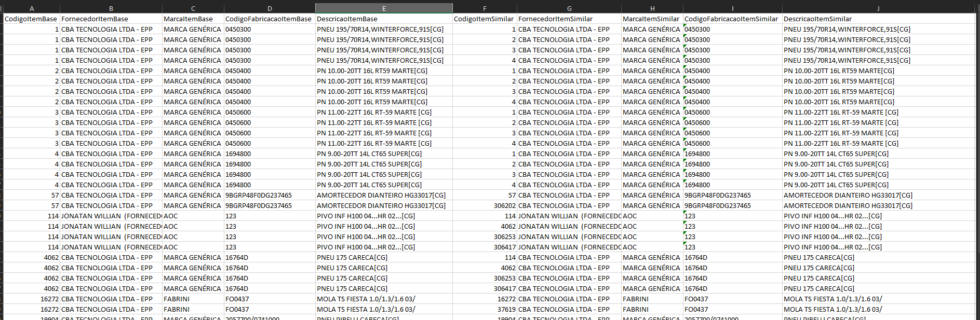The width and height of the screenshot is (980, 320).
Task: Pick CodigoItemSimilar 2 in the PN 11.00-22TT rows
Action: tap(485, 122)
